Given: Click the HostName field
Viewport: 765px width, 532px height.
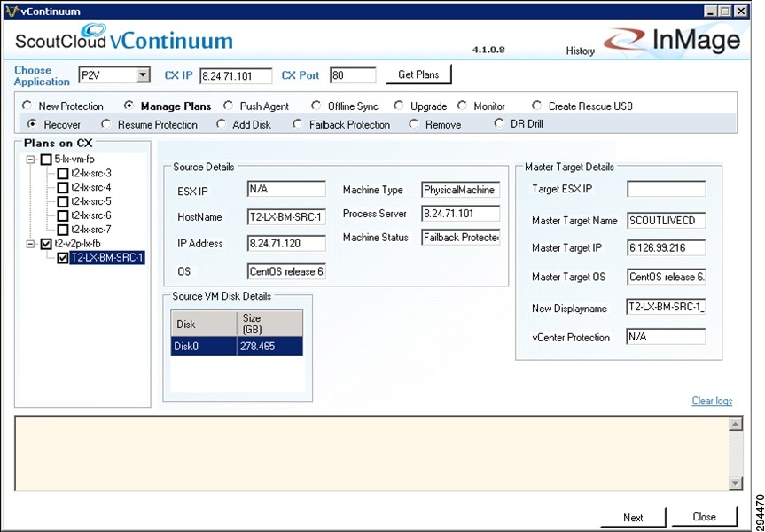Looking at the screenshot, I should tap(286, 216).
